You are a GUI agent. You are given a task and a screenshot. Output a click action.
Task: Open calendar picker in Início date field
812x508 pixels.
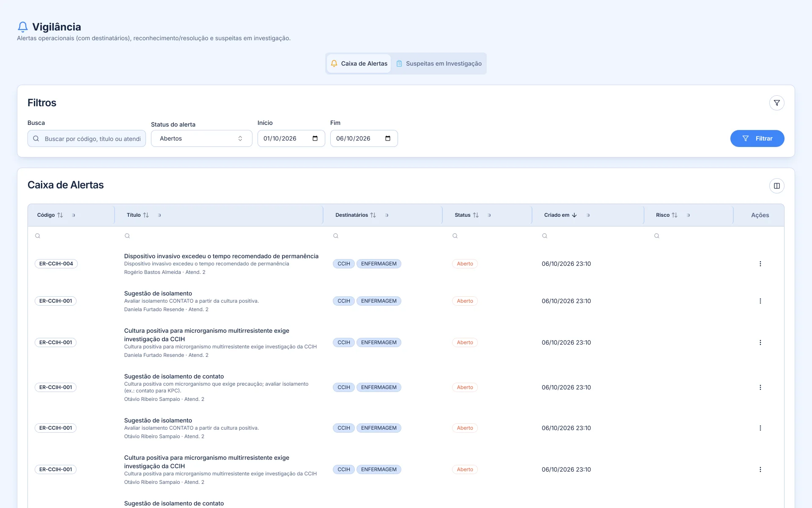pyautogui.click(x=315, y=138)
